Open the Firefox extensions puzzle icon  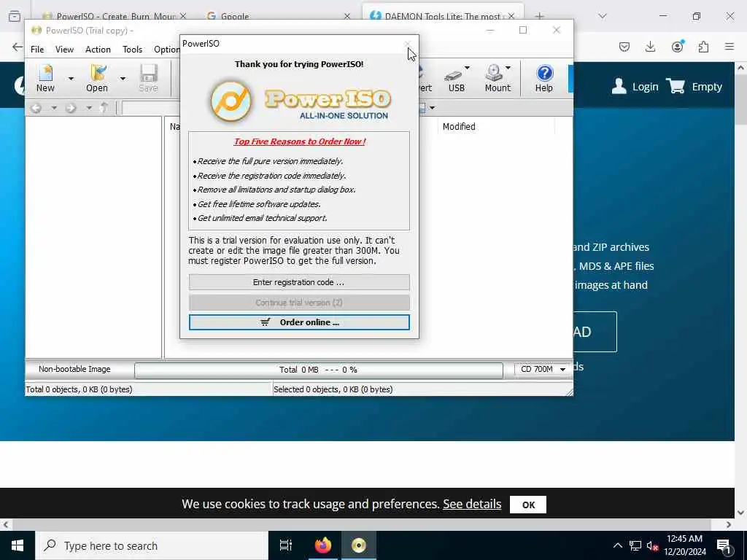coord(703,47)
